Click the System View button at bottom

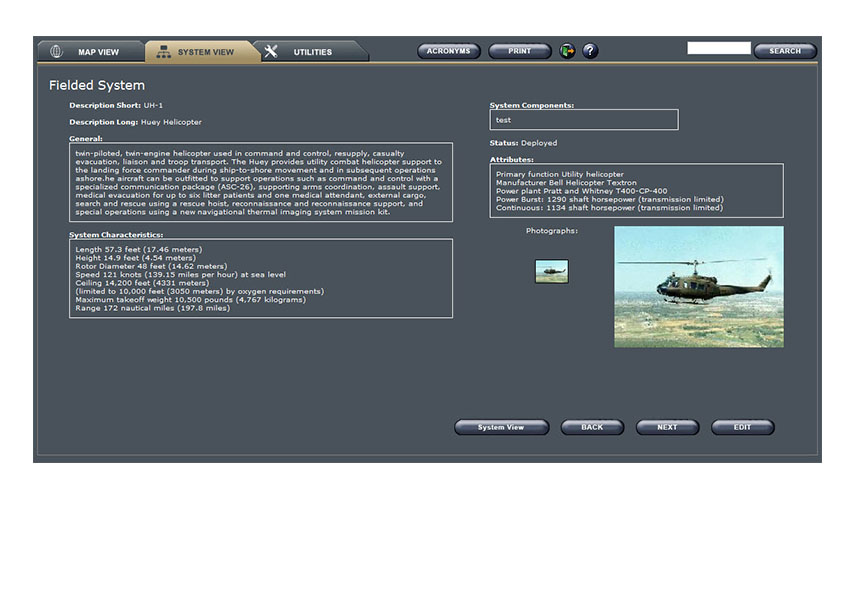coord(501,427)
